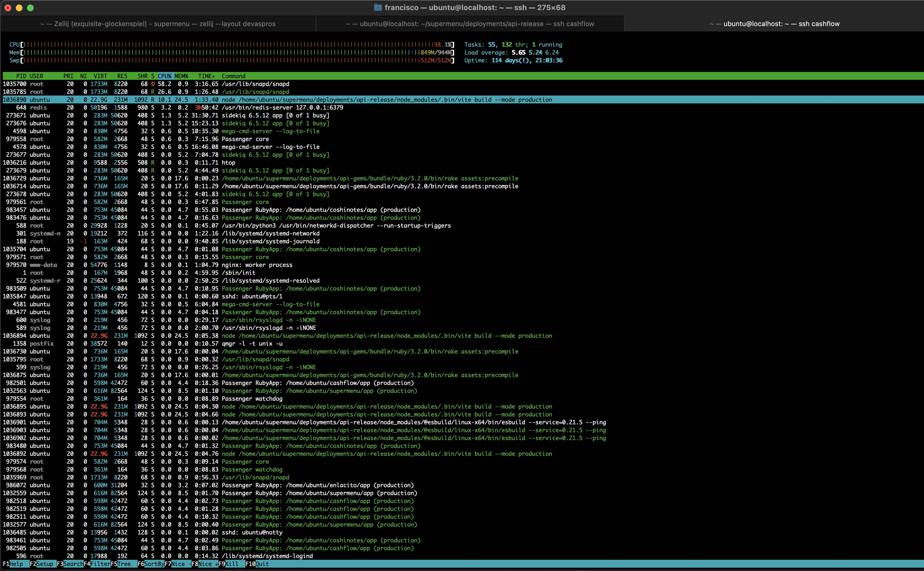Switch to the Zellij supermenu tab
Image resolution: width=924 pixels, height=571 pixels.
point(158,24)
